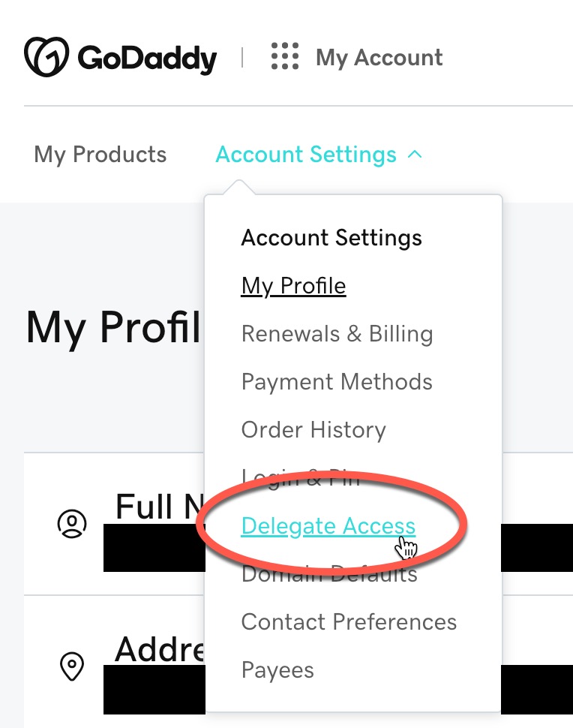573x728 pixels.
Task: Go to Payment Methods
Action: [337, 382]
